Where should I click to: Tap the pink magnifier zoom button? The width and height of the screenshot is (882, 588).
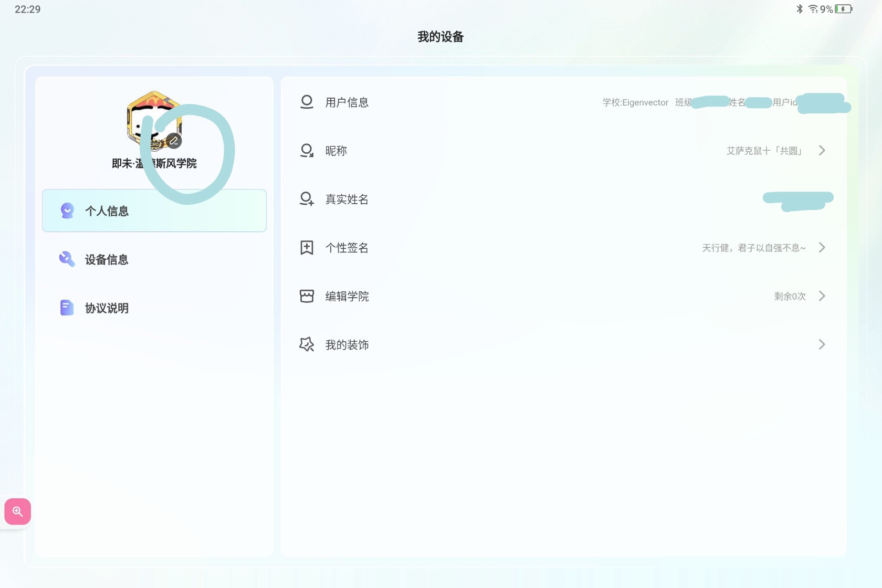pyautogui.click(x=17, y=511)
